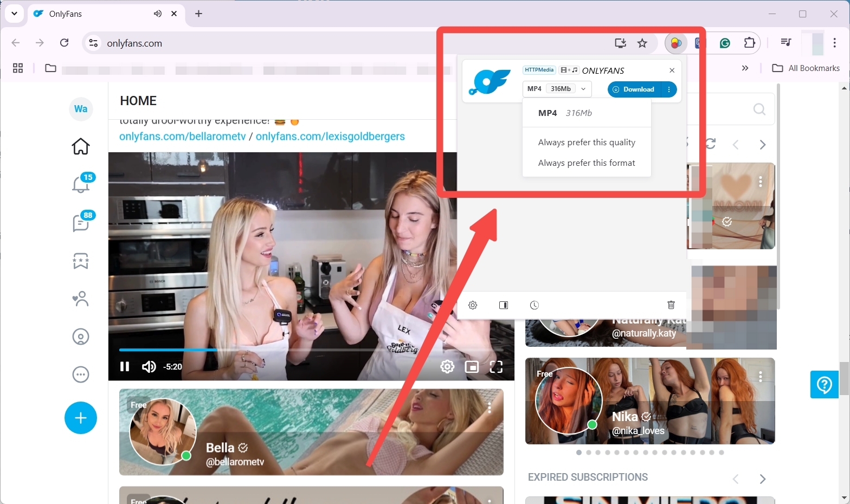Click the page's vertical scrollbar thumb
Screen dimensions: 850x504
(845, 378)
